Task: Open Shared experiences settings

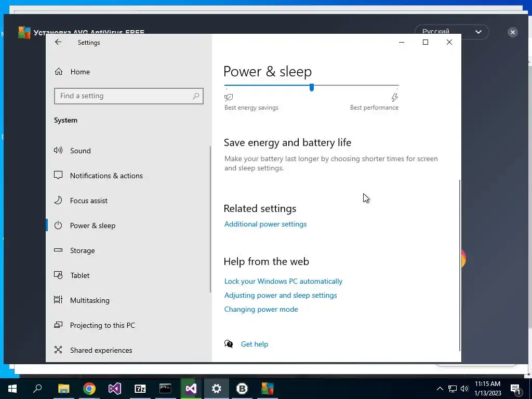Action: coord(101,350)
